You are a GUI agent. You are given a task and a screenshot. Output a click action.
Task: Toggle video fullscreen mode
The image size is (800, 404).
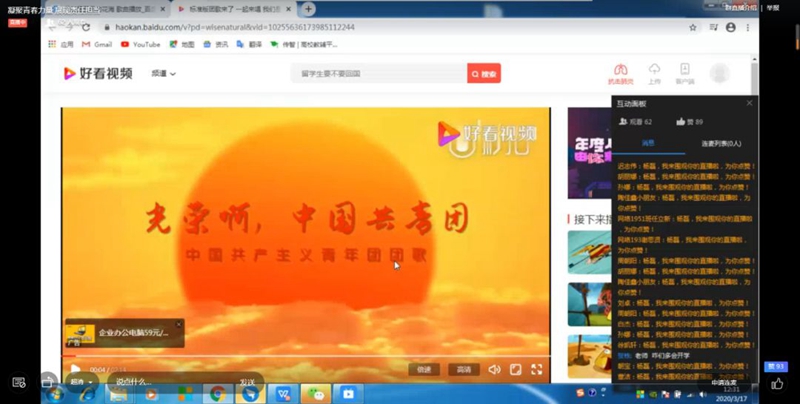coord(537,369)
